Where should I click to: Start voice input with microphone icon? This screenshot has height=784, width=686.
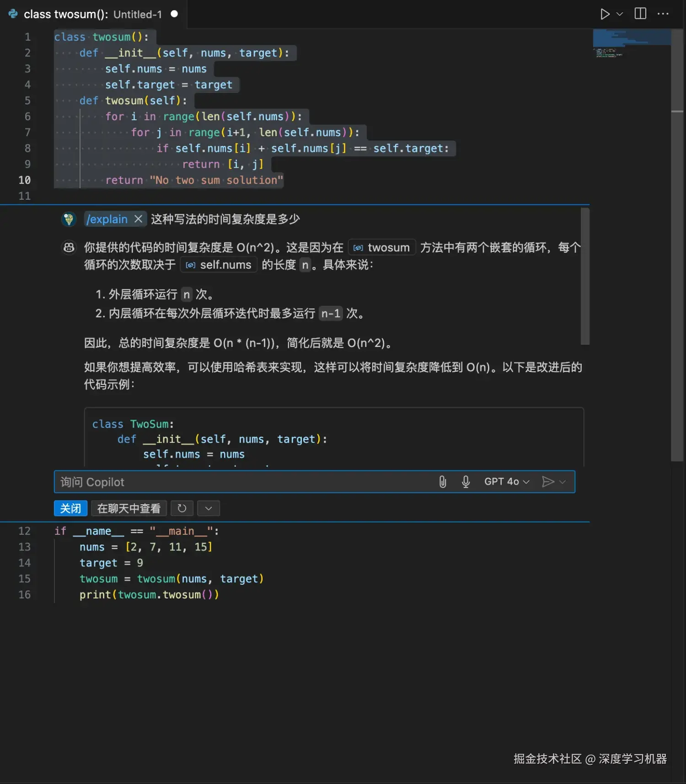[466, 482]
